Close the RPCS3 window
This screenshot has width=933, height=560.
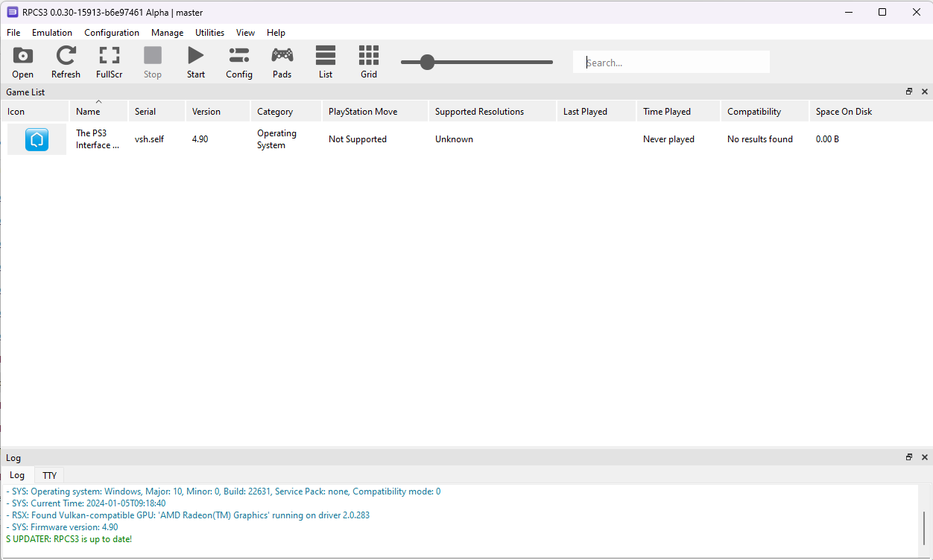[917, 12]
